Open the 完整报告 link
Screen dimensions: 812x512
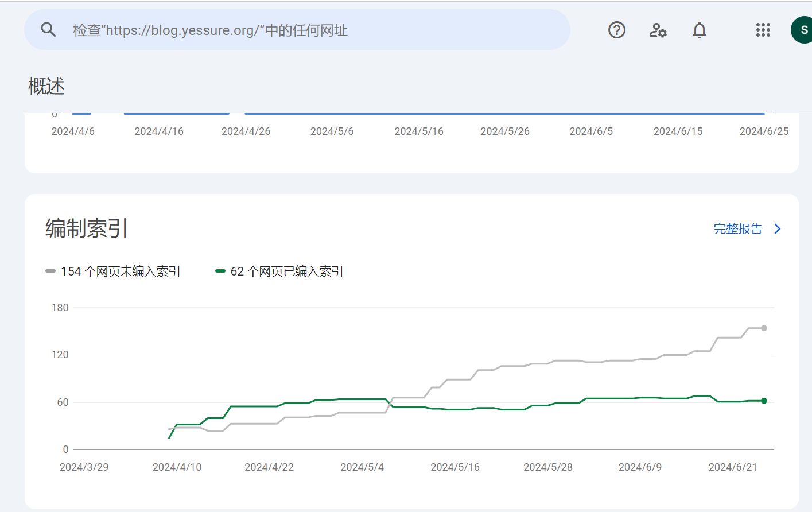click(x=737, y=229)
